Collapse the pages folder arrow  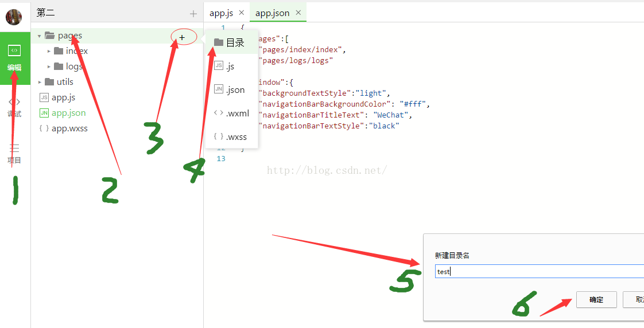[x=40, y=36]
